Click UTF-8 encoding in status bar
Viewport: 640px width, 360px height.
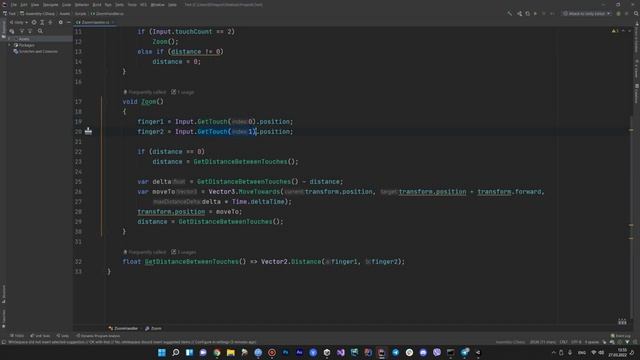click(x=576, y=342)
